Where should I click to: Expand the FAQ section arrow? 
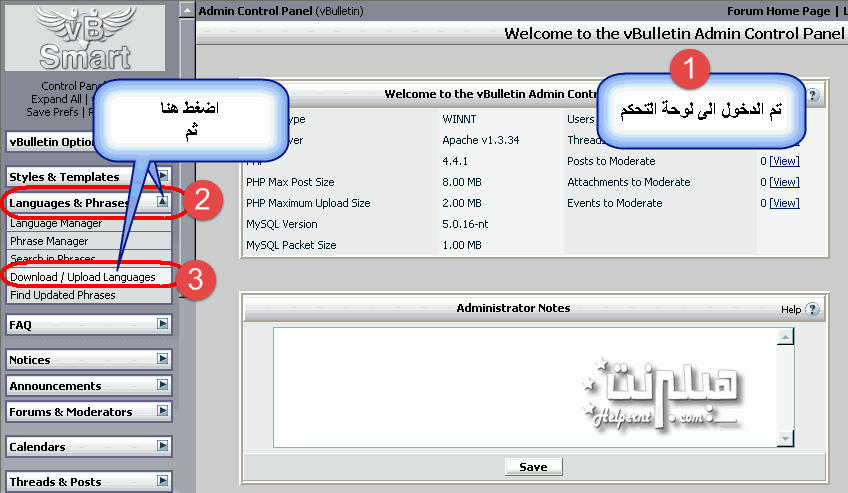(163, 323)
